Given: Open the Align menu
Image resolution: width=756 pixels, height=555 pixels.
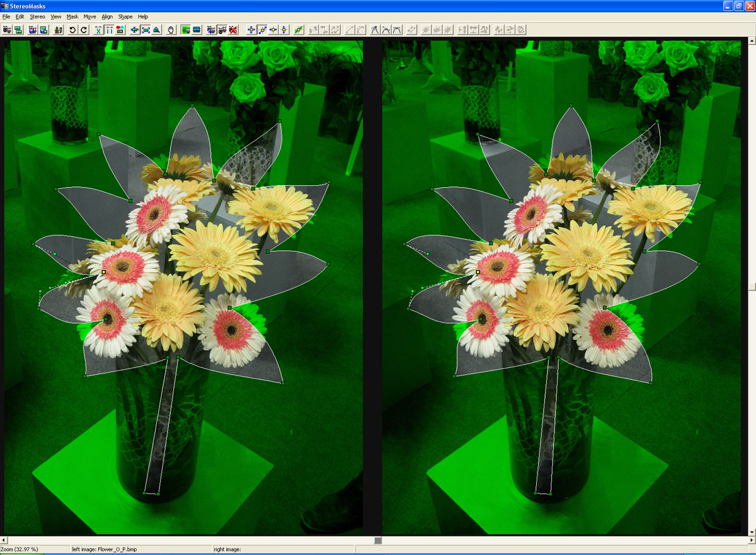Looking at the screenshot, I should [x=106, y=16].
